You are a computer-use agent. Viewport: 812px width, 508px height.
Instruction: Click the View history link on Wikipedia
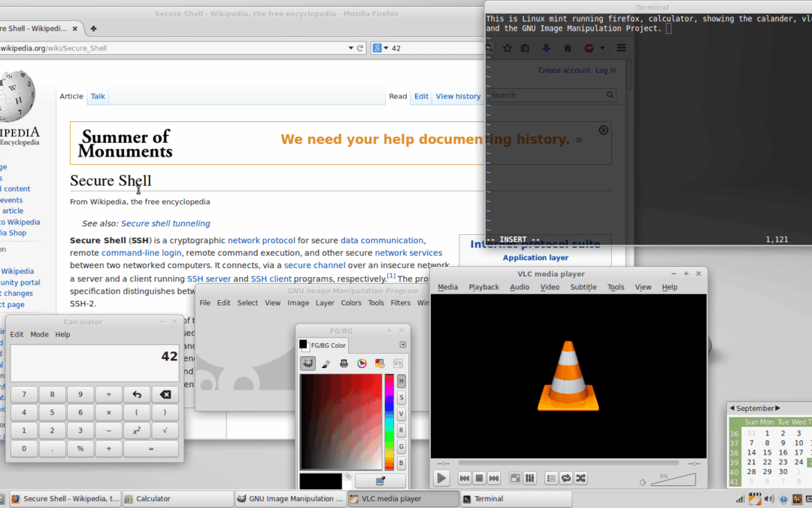(x=458, y=96)
